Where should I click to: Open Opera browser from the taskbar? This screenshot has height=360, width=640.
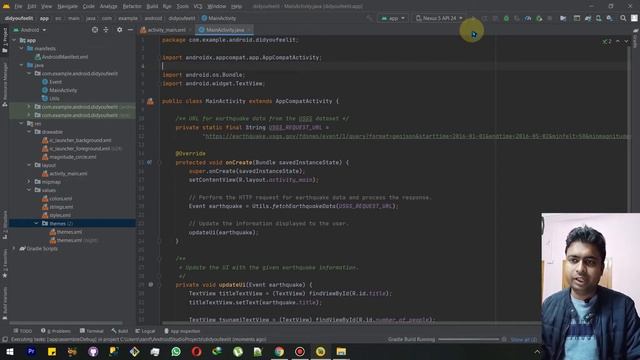tap(196, 351)
